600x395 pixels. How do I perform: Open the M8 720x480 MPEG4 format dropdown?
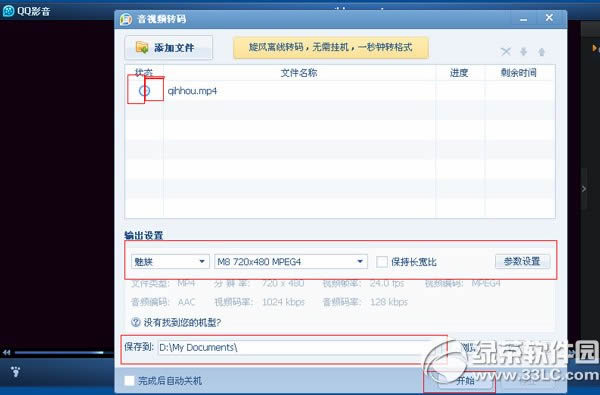pos(291,262)
